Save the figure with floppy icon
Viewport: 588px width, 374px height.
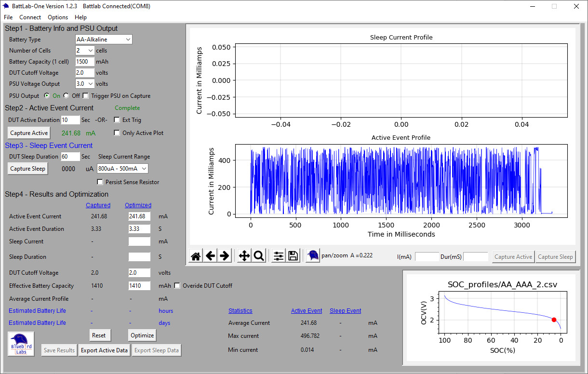(x=293, y=256)
